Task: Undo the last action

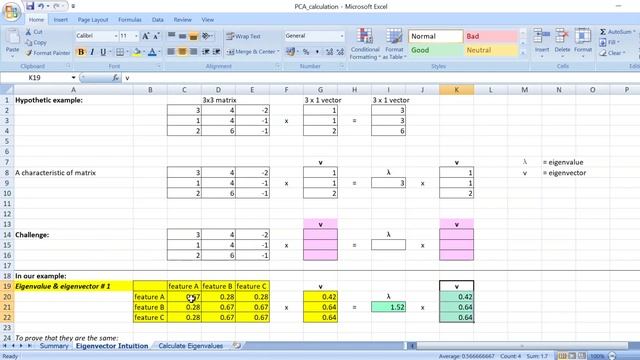Action: click(x=41, y=6)
